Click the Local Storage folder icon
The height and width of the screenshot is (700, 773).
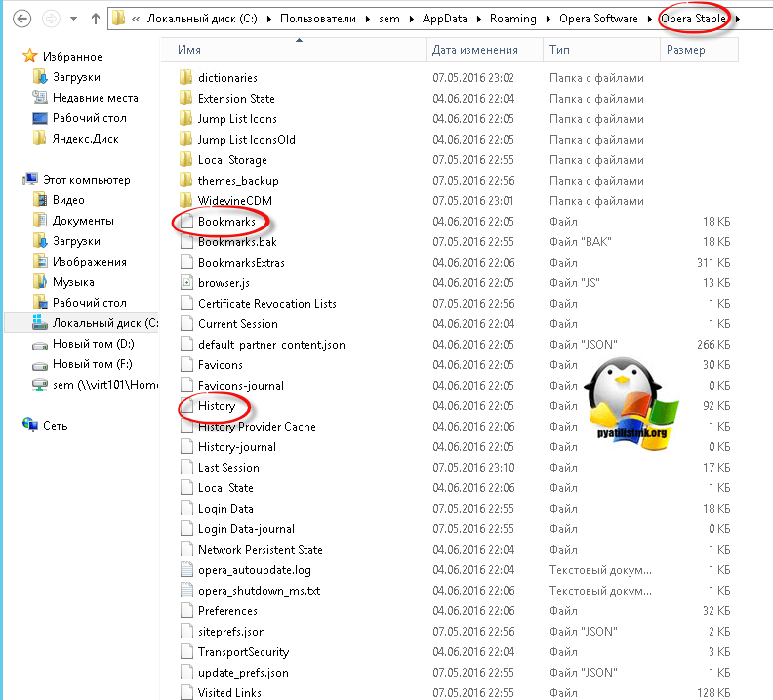[x=185, y=160]
